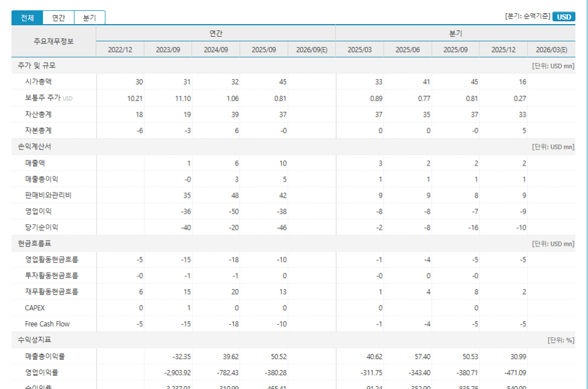588x389 pixels.
Task: Click the Free Cash Flow row label
Action: coord(47,324)
